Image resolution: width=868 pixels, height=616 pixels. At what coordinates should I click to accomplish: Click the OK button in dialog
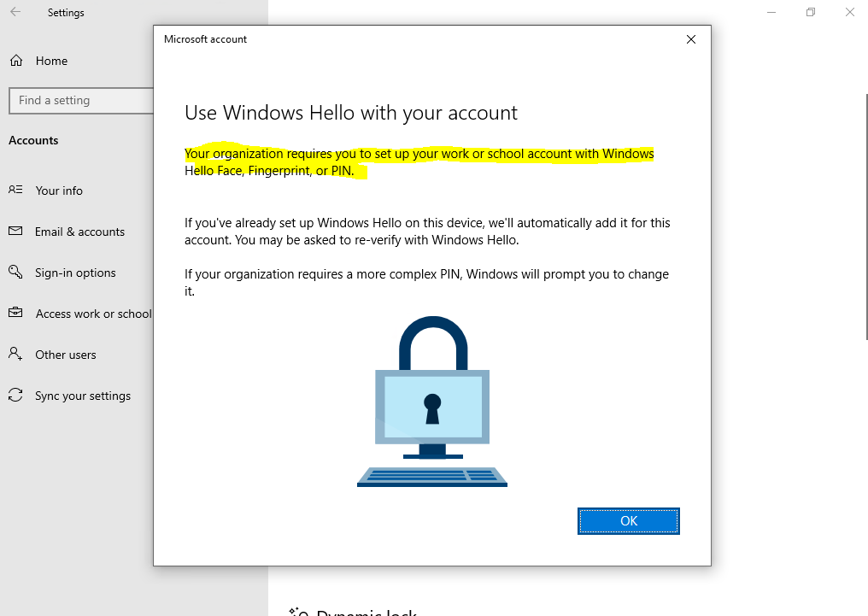pos(628,521)
